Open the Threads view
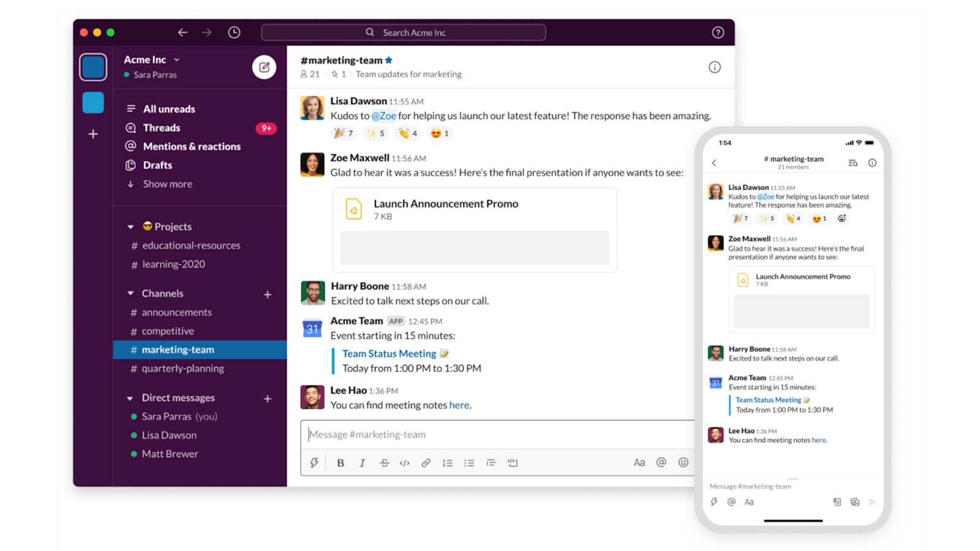The height and width of the screenshot is (551, 980). click(162, 127)
